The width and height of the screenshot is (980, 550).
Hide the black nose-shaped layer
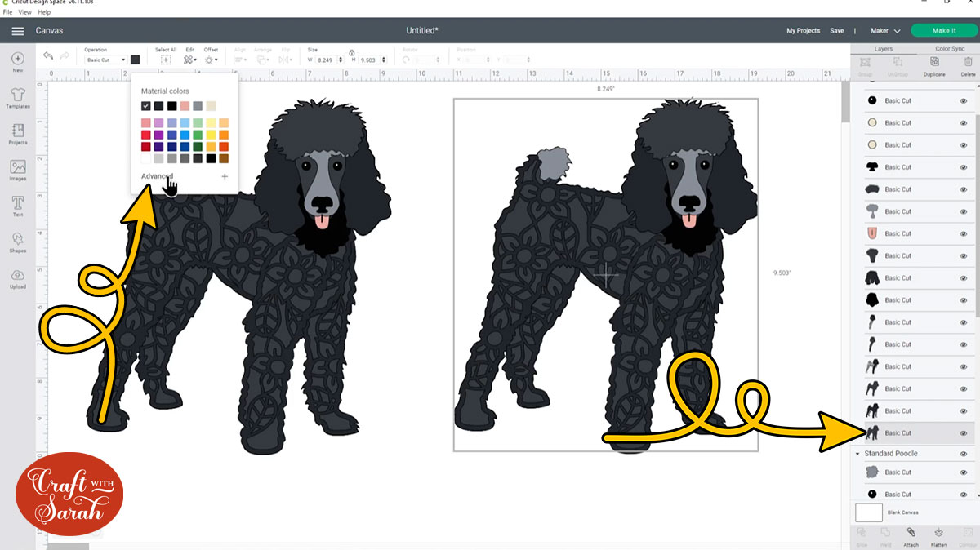click(964, 167)
